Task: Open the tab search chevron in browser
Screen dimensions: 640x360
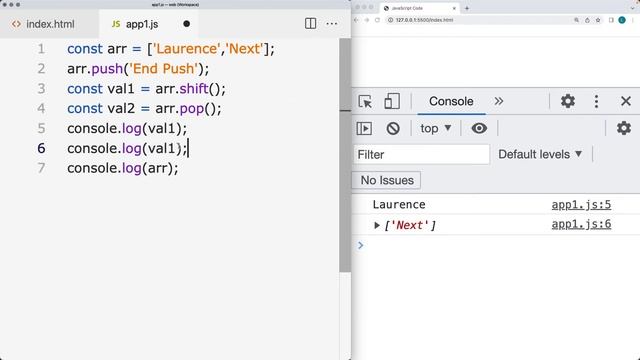Action: (633, 8)
